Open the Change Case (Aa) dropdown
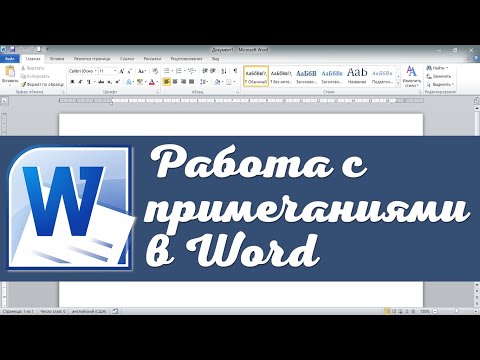 coord(142,71)
